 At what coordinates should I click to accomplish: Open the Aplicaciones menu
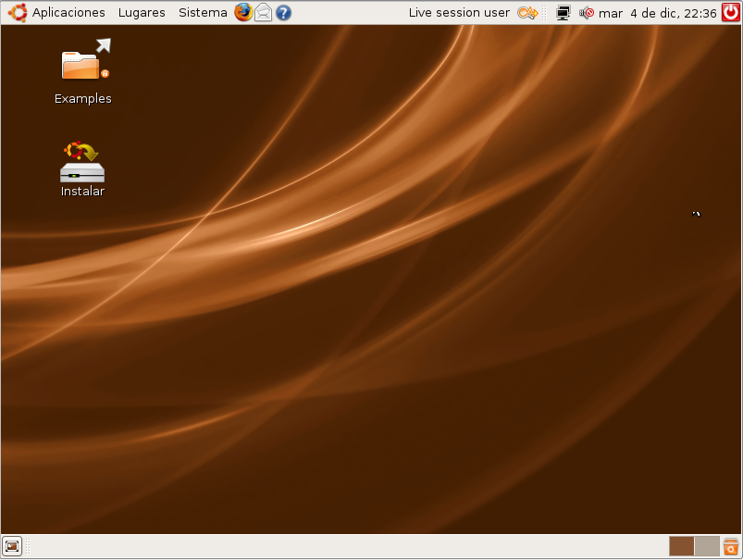[68, 13]
